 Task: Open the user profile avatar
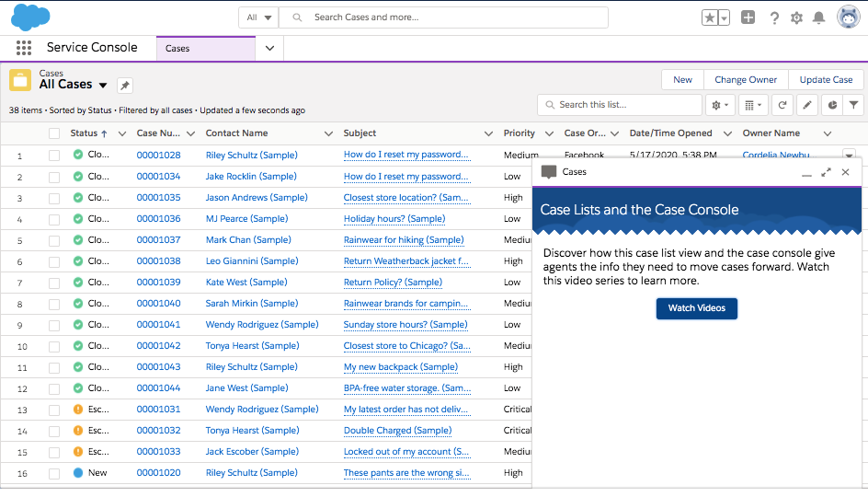click(848, 17)
